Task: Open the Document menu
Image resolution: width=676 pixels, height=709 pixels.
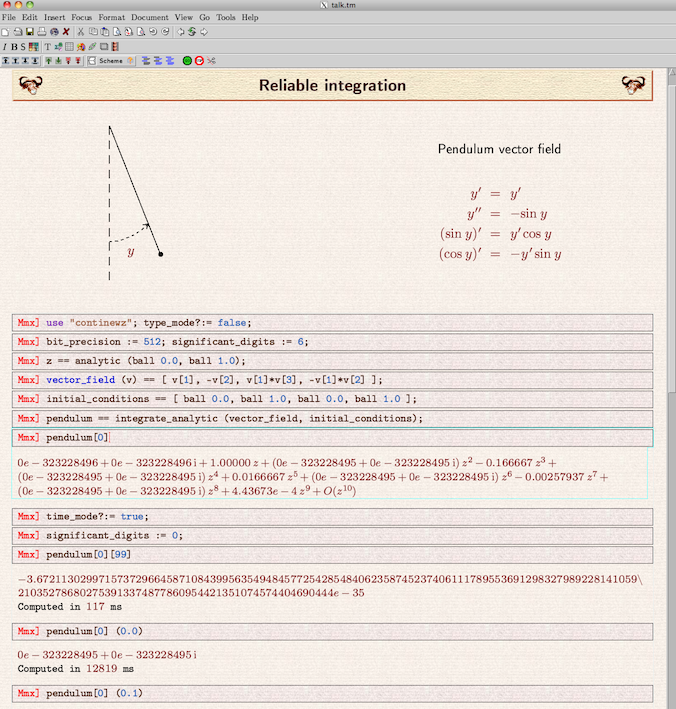Action: [x=150, y=18]
